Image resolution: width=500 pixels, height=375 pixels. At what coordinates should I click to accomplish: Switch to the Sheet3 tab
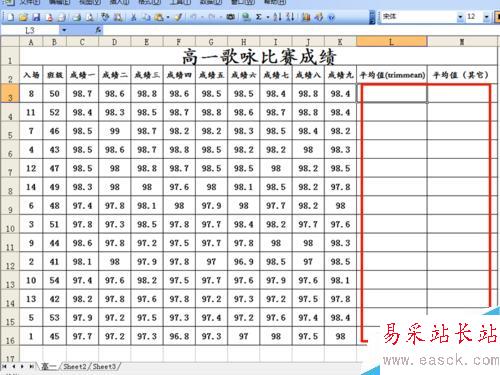(104, 367)
